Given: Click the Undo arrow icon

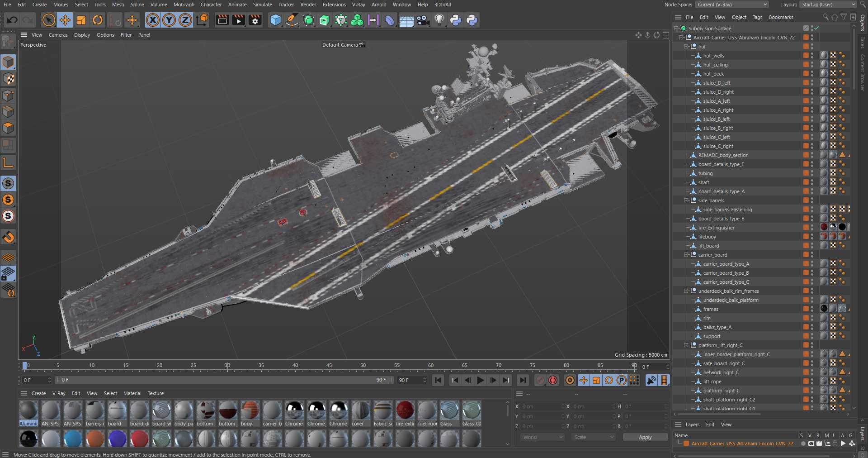Looking at the screenshot, I should pos(12,20).
